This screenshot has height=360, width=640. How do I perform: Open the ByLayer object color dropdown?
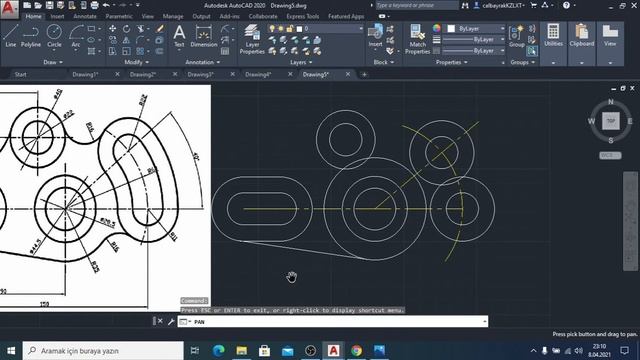475,29
